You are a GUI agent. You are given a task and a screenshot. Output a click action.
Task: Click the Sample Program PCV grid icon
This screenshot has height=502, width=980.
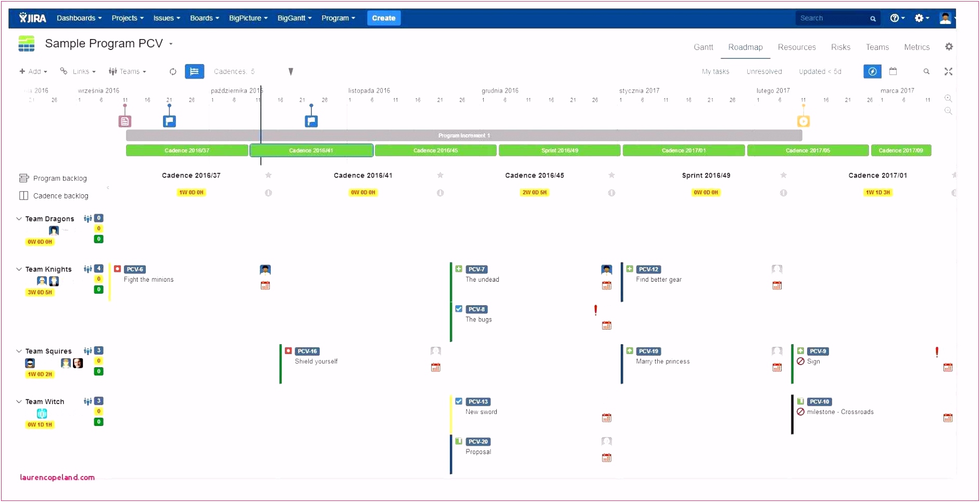(x=26, y=44)
